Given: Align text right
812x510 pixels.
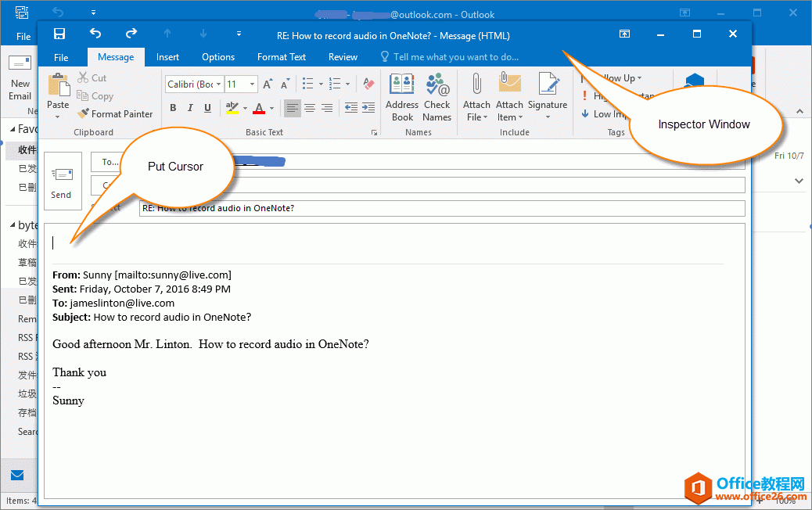Looking at the screenshot, I should click(x=327, y=108).
